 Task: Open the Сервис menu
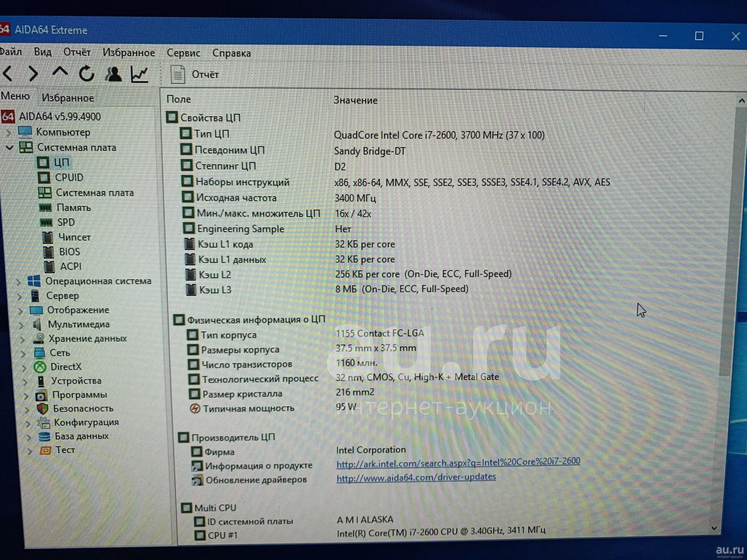click(183, 53)
